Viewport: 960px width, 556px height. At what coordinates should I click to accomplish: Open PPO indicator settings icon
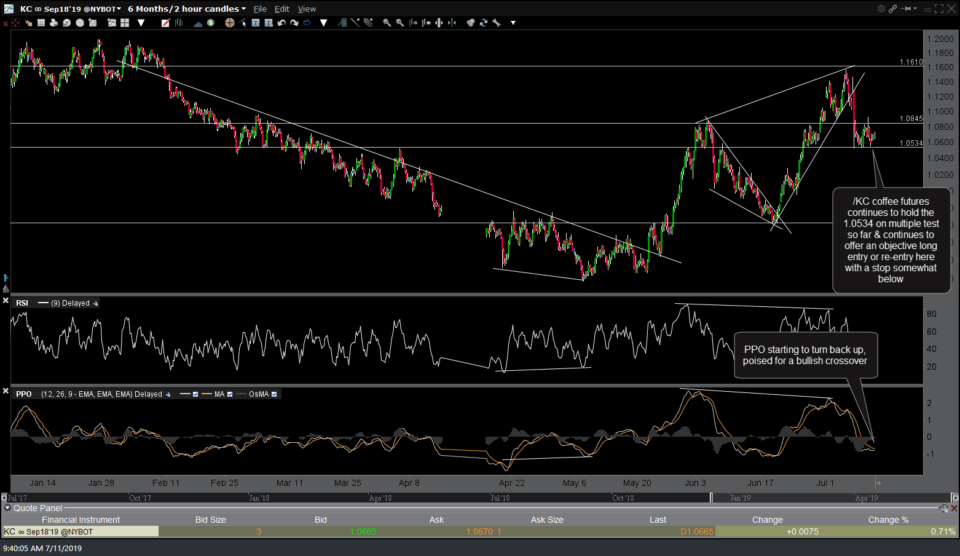167,394
